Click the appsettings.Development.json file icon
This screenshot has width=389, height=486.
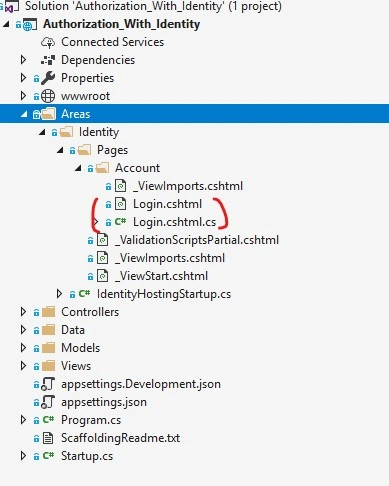pyautogui.click(x=48, y=384)
